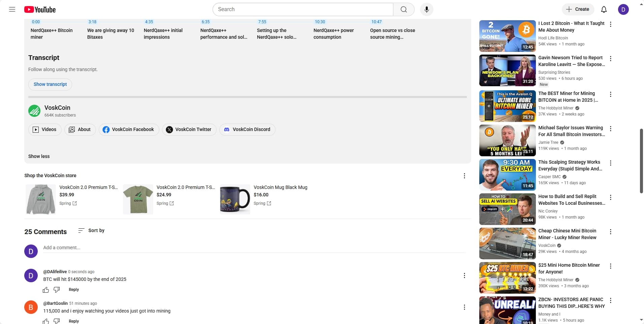Open 'Cheap Chinese Mini Bitcoin Miner' title

[x=567, y=234]
